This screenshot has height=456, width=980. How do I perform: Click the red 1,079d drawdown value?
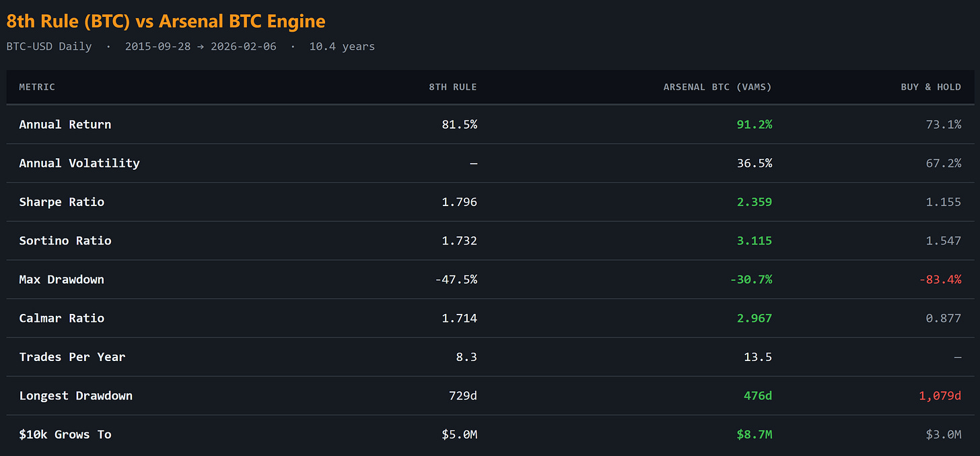pos(940,395)
